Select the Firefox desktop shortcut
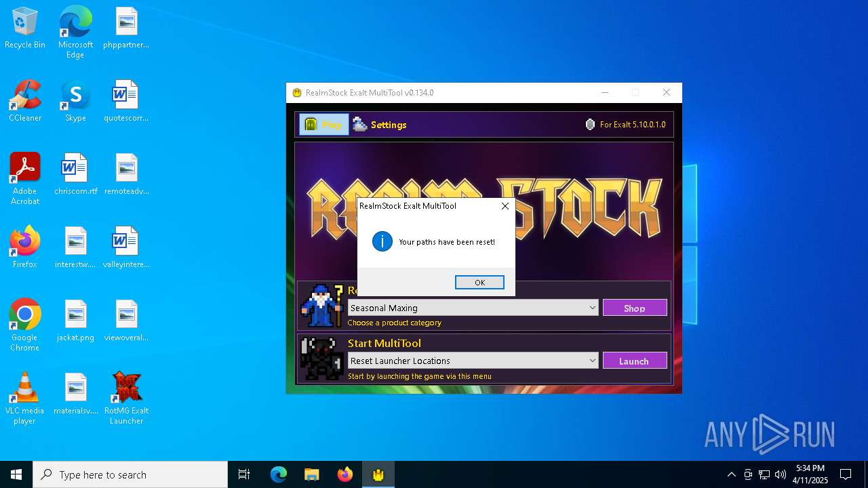Screen dimensions: 868x488 tap(25, 247)
